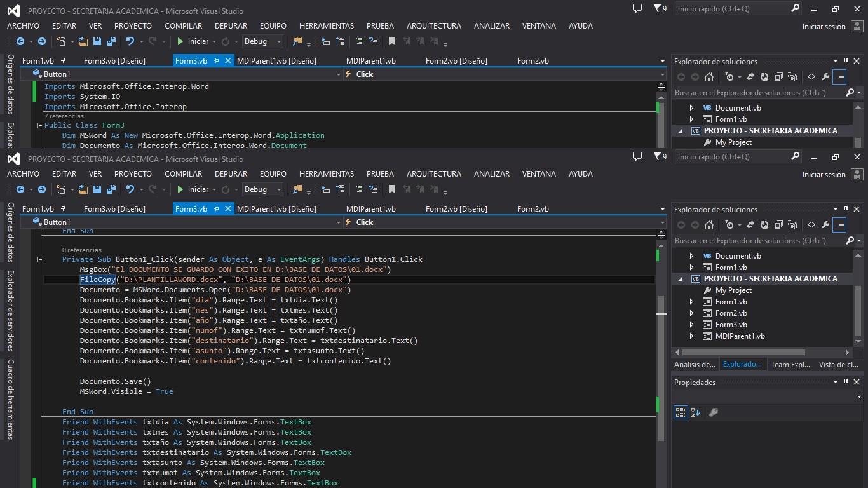This screenshot has width=868, height=488.
Task: Toggle Alphabetical sort in Propiedades panel
Action: tap(695, 412)
